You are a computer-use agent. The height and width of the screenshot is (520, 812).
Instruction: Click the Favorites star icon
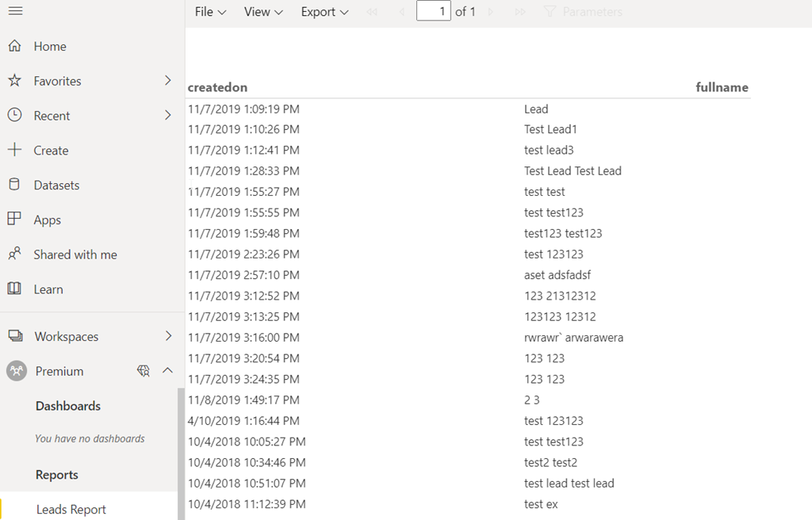14,81
